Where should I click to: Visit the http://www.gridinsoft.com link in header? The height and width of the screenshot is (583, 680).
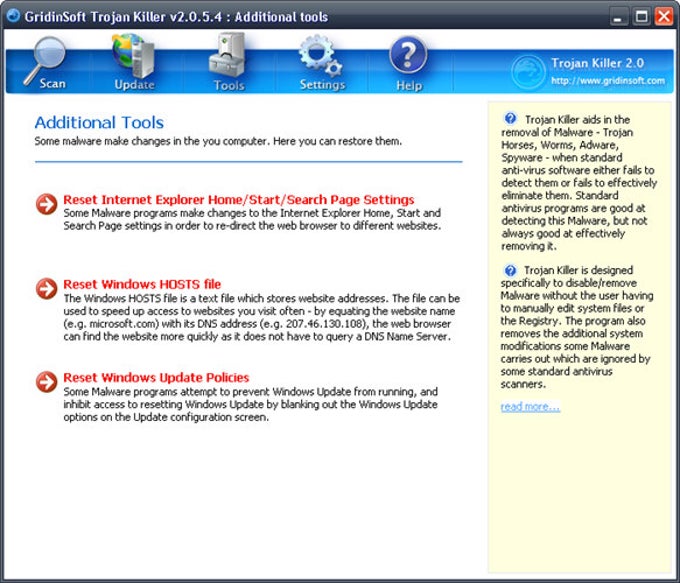[608, 81]
